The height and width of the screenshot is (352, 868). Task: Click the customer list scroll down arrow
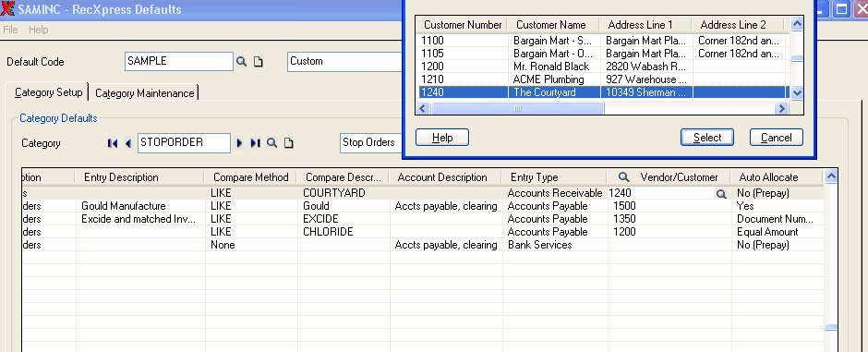click(797, 93)
